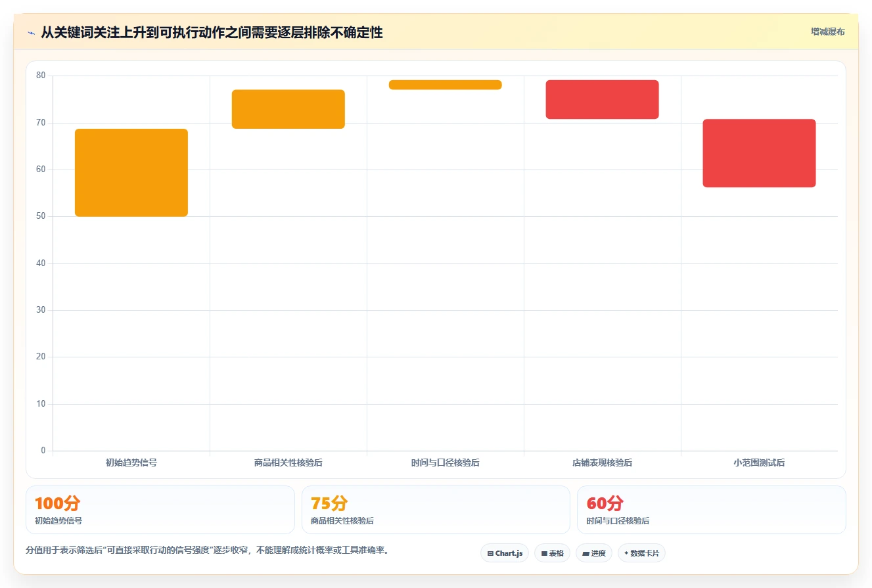Click the orange 初始趋势信号 waterfall bar
Viewport: 872px width, 588px height.
pyautogui.click(x=131, y=173)
